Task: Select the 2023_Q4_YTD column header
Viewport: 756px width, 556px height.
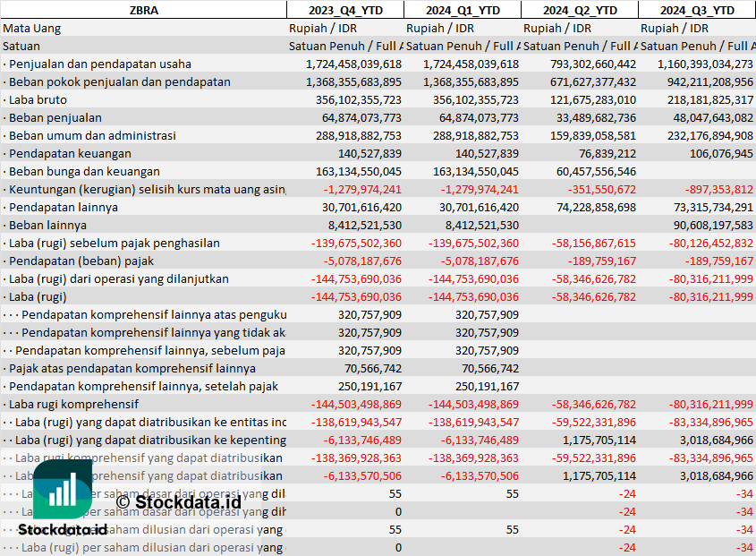Action: click(x=345, y=10)
